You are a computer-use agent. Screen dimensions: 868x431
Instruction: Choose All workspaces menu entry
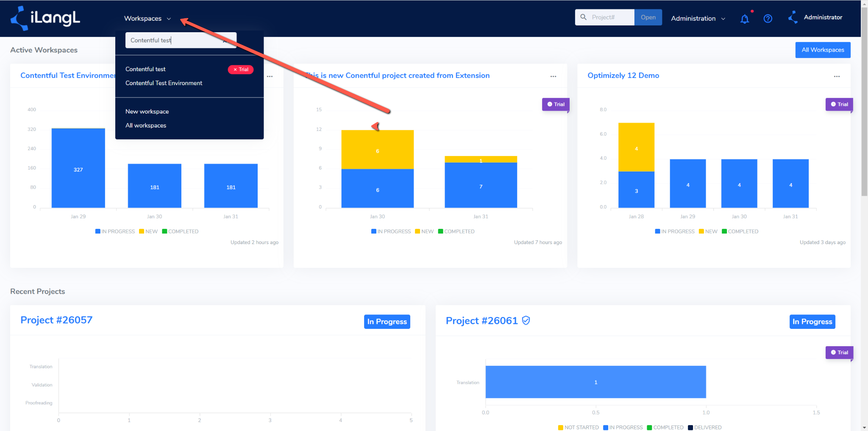pyautogui.click(x=146, y=125)
